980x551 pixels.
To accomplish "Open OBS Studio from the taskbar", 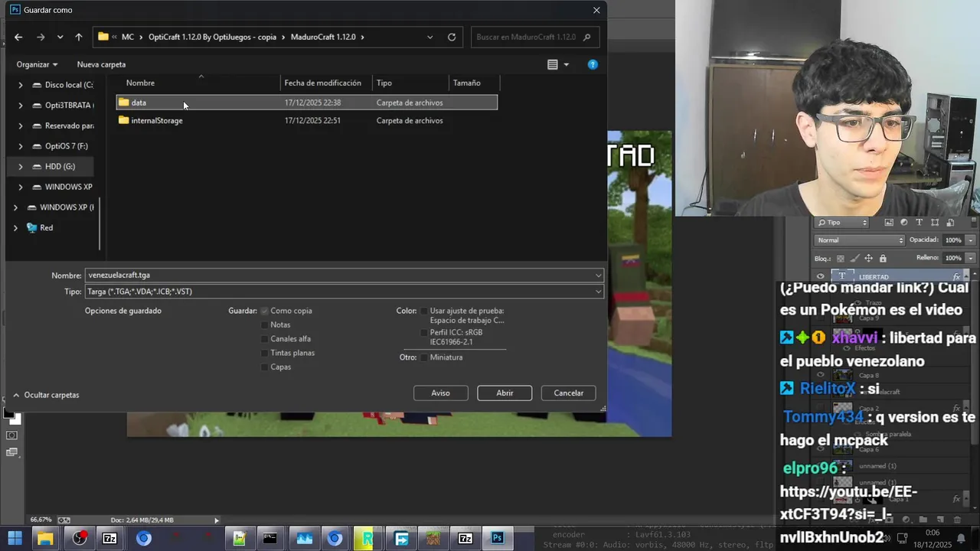I will click(x=79, y=539).
